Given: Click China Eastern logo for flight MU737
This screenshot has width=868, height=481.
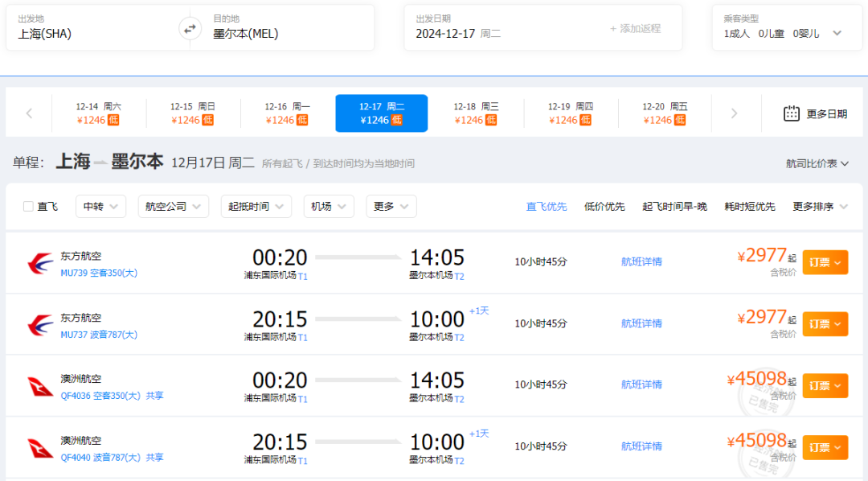Looking at the screenshot, I should point(40,324).
